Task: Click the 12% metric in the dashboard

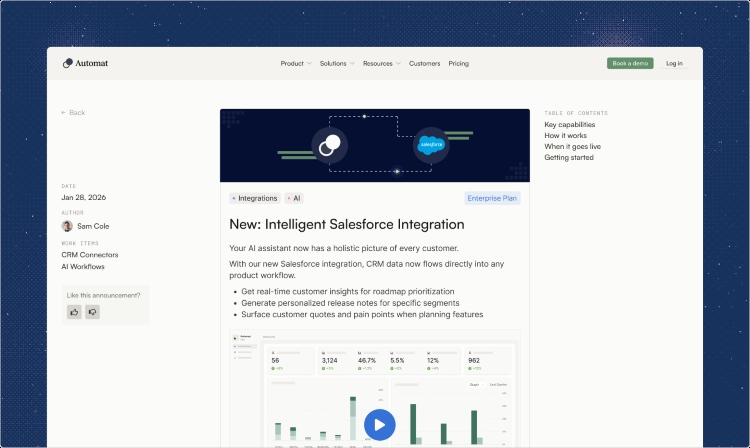Action: [433, 361]
